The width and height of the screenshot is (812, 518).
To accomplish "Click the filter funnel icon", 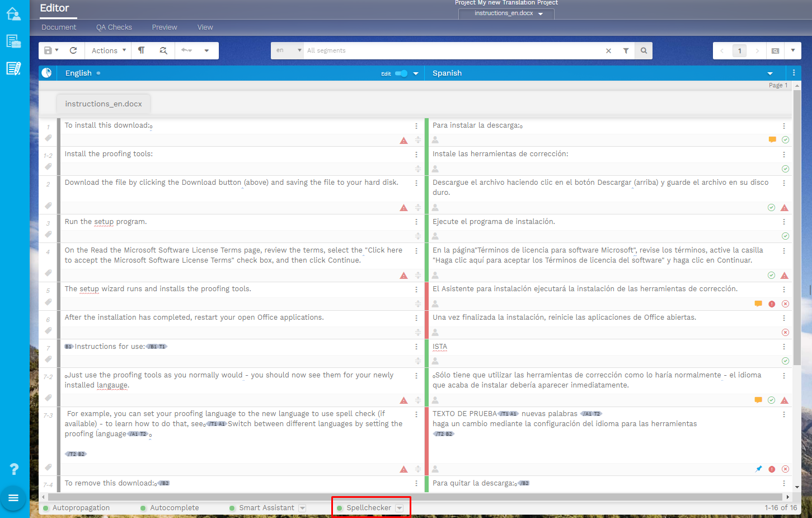I will (x=626, y=50).
